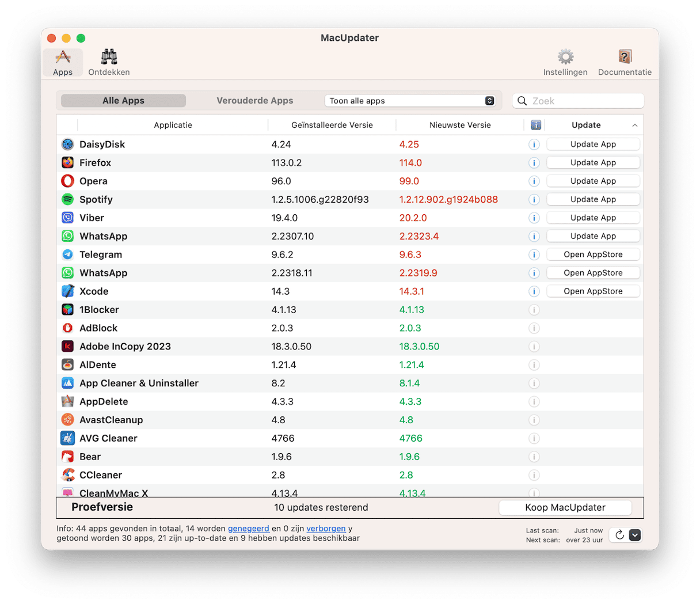Open the 'verborgen' link
700x604 pixels.
(x=326, y=529)
